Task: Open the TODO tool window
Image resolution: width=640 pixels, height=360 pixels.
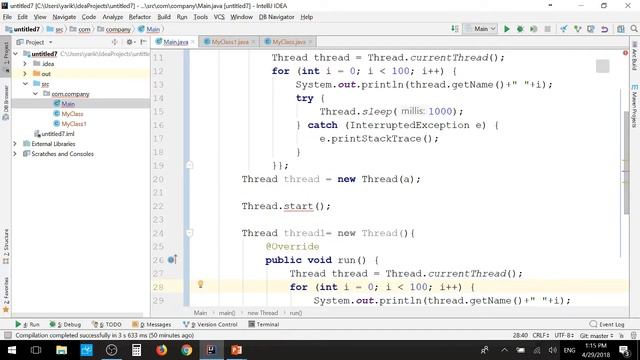Action: coord(107,324)
